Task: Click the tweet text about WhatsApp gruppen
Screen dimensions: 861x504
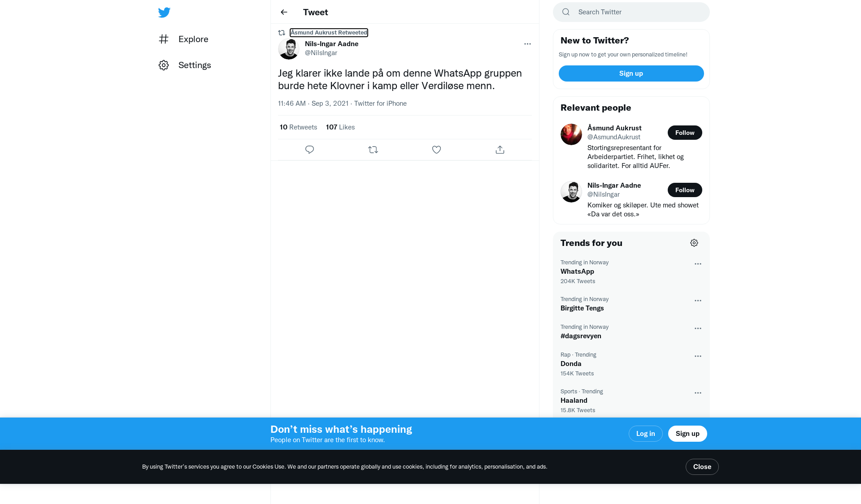Action: tap(400, 79)
